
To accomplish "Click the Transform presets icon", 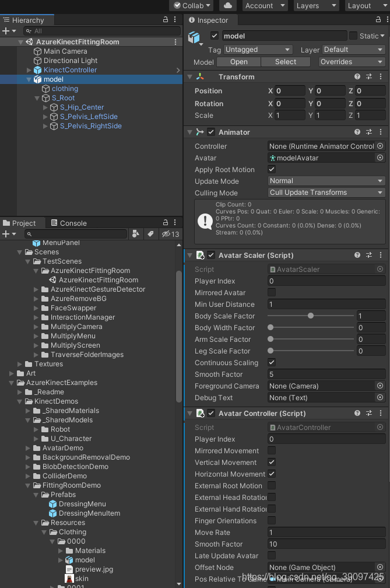I will (368, 76).
